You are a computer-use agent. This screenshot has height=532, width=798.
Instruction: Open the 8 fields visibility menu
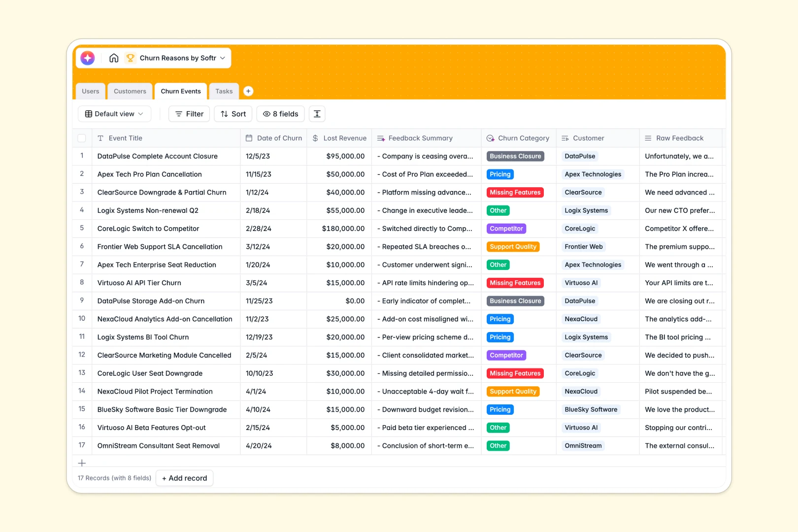[281, 114]
